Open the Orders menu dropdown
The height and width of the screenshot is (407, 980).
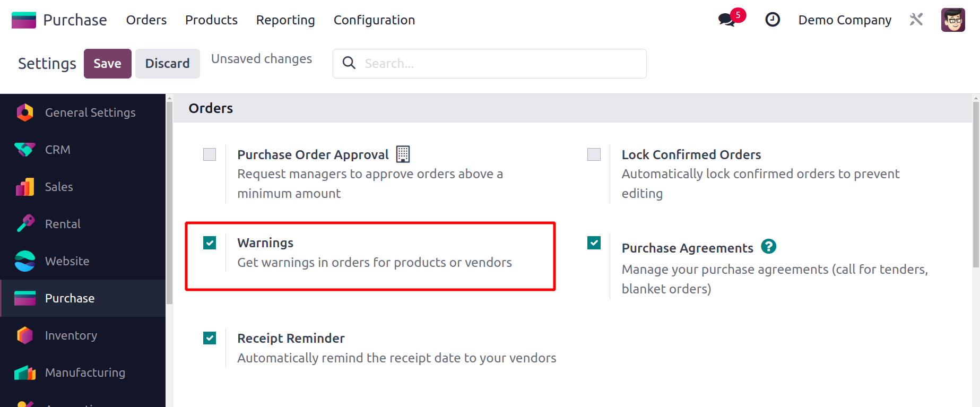[x=146, y=20]
